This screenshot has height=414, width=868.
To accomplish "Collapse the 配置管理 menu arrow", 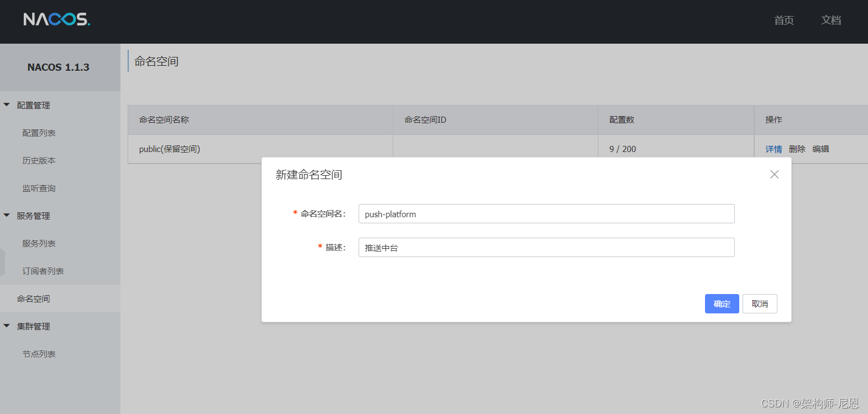I will click(7, 104).
